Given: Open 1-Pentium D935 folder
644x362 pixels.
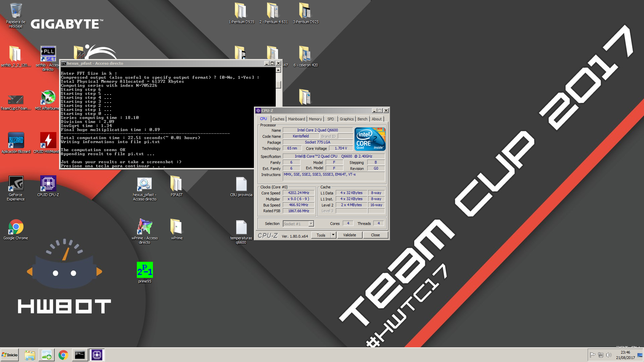Looking at the screenshot, I should [241, 13].
